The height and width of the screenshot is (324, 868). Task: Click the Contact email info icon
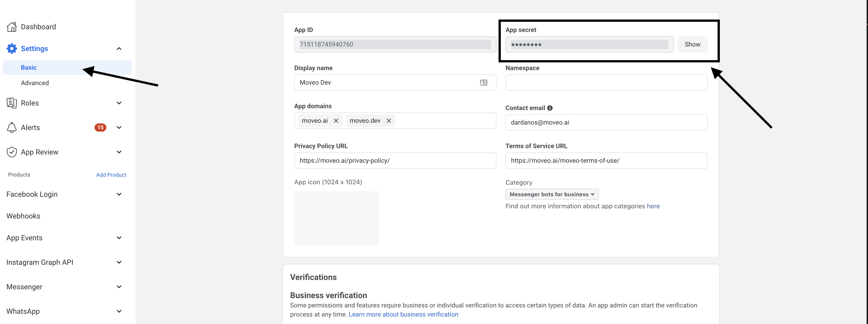tap(550, 108)
